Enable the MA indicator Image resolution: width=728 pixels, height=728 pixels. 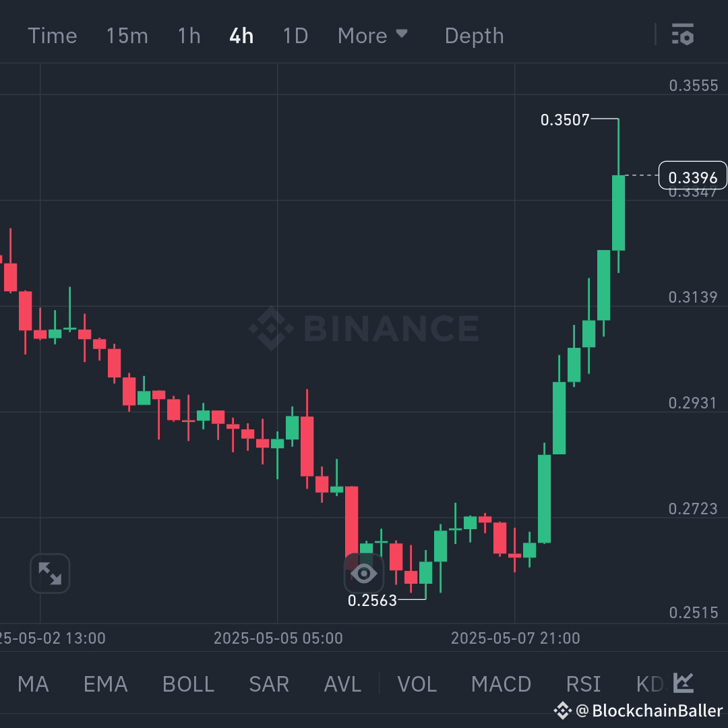point(32,684)
